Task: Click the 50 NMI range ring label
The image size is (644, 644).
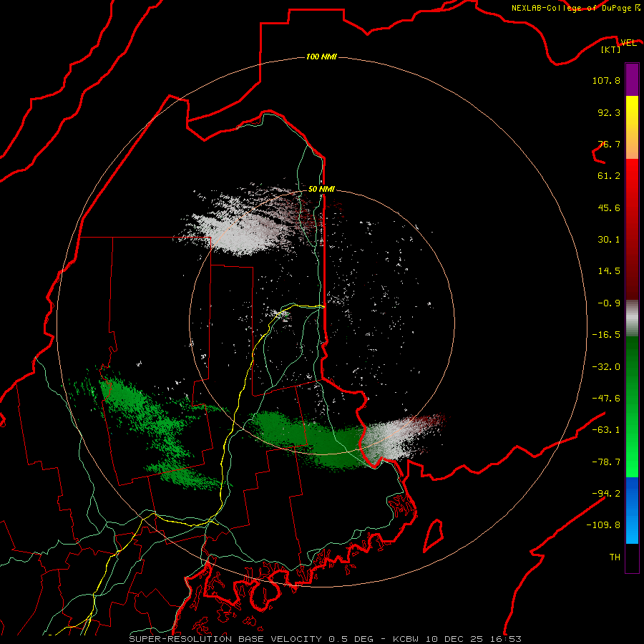Action: click(321, 189)
